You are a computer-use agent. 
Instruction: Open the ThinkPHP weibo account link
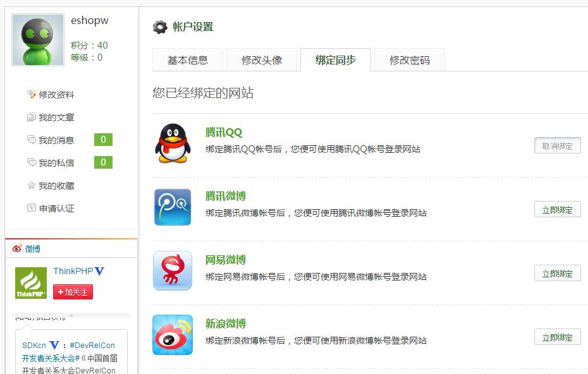click(x=73, y=271)
